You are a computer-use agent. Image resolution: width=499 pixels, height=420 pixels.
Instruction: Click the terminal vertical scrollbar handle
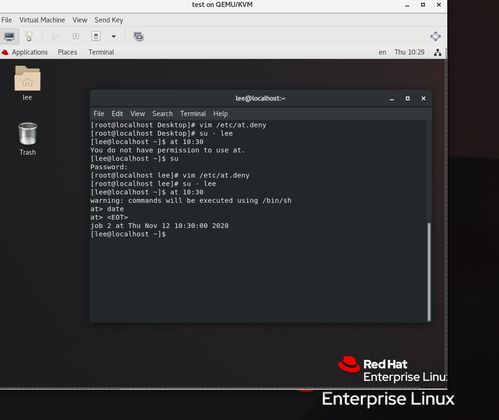pos(429,271)
